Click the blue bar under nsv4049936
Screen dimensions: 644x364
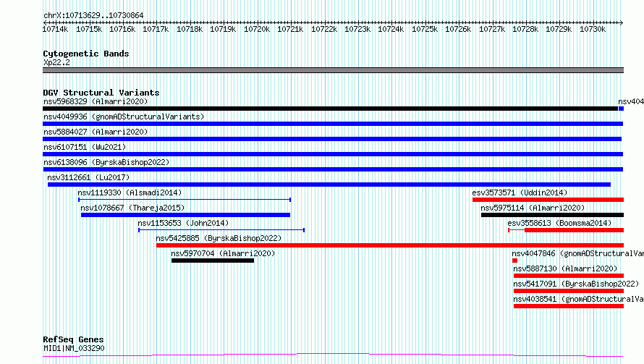(x=333, y=124)
